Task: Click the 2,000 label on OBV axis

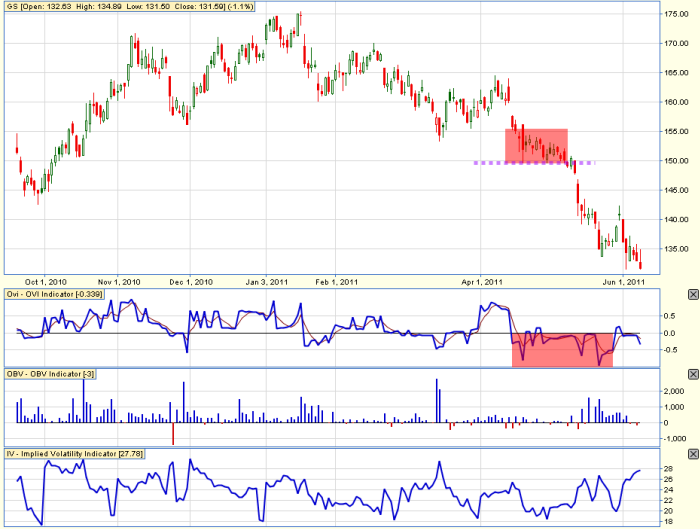Action: click(x=674, y=392)
